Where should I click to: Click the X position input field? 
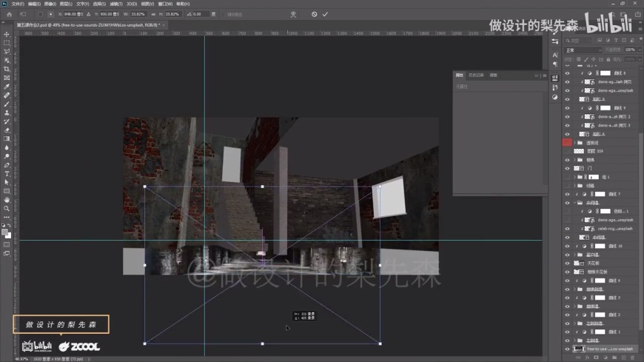[73, 14]
